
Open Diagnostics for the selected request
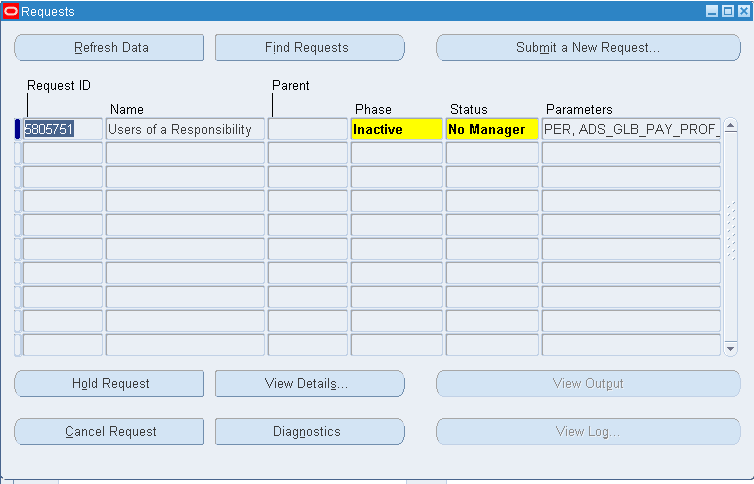[x=309, y=431]
